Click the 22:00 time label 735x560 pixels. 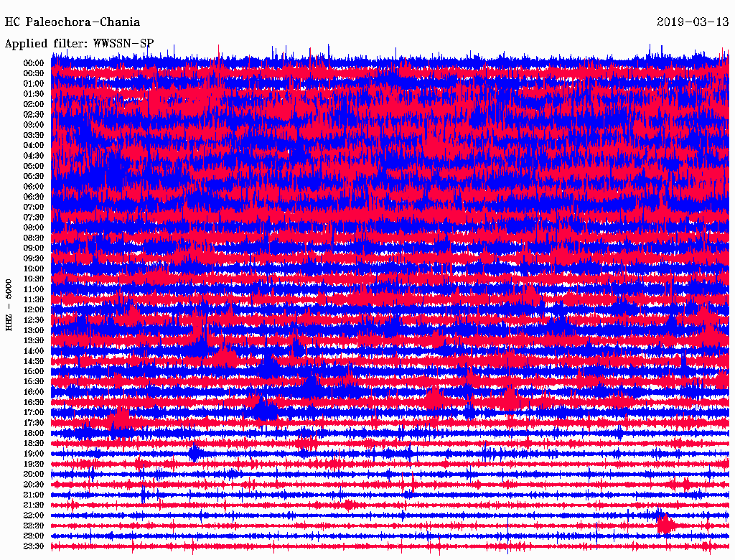[34, 516]
